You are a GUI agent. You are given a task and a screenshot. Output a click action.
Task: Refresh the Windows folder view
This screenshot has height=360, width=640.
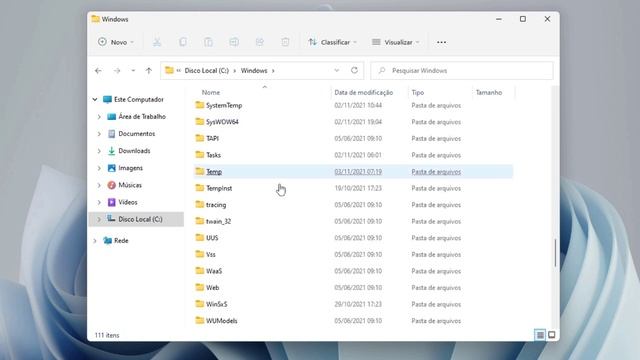(x=354, y=70)
